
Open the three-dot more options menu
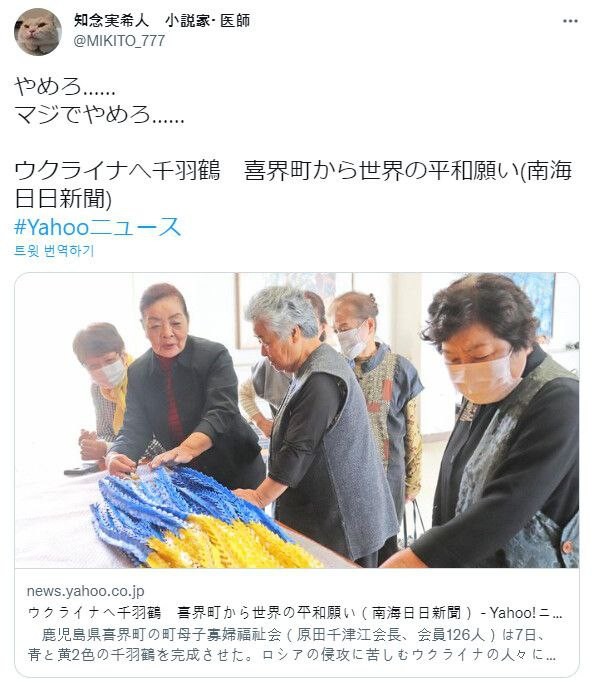click(570, 21)
